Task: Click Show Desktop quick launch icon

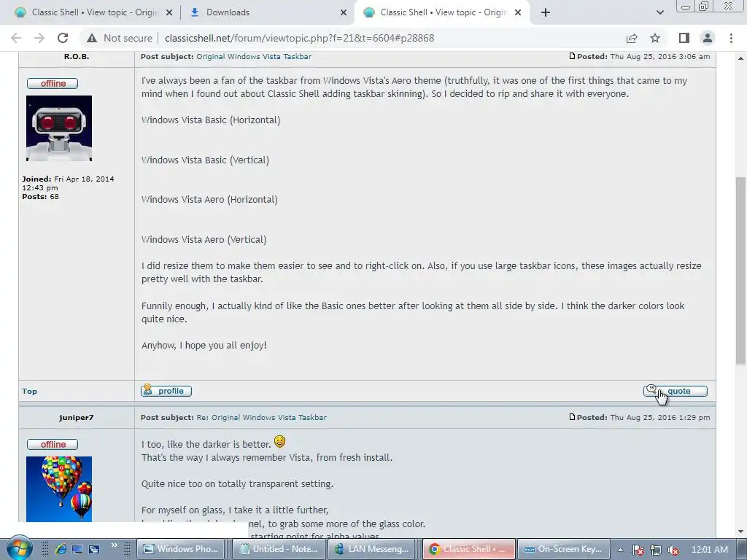Action: [x=77, y=549]
